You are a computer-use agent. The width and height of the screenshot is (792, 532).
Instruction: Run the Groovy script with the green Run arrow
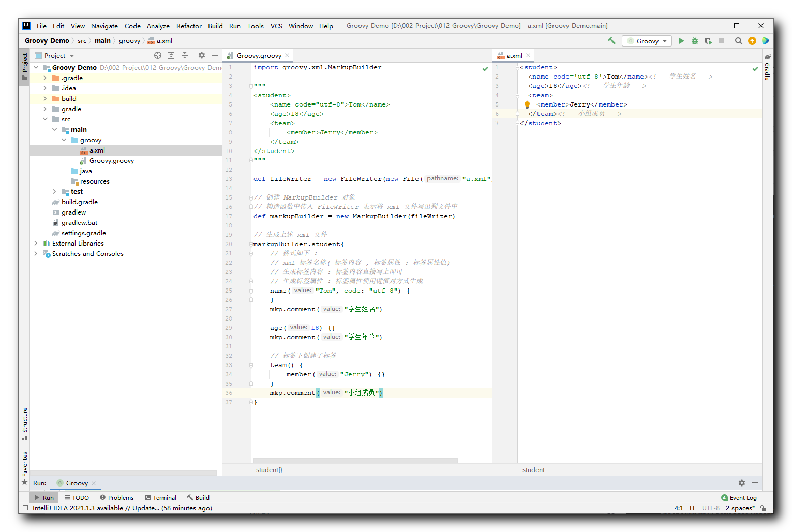pos(682,41)
